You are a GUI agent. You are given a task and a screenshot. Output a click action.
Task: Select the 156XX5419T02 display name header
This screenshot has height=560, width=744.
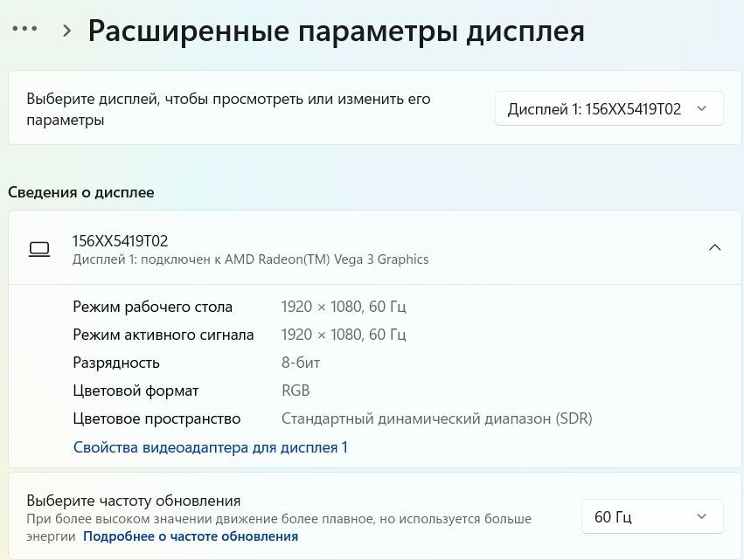[x=120, y=240]
